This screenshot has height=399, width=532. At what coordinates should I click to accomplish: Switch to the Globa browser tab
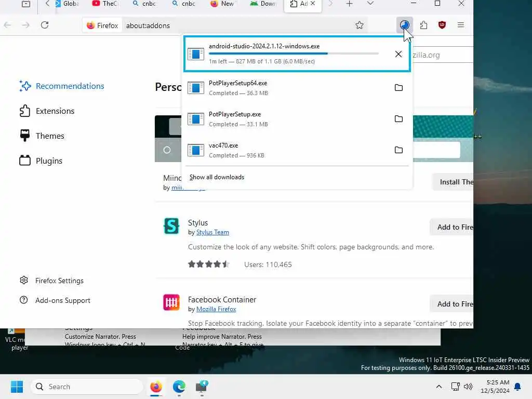point(67,4)
